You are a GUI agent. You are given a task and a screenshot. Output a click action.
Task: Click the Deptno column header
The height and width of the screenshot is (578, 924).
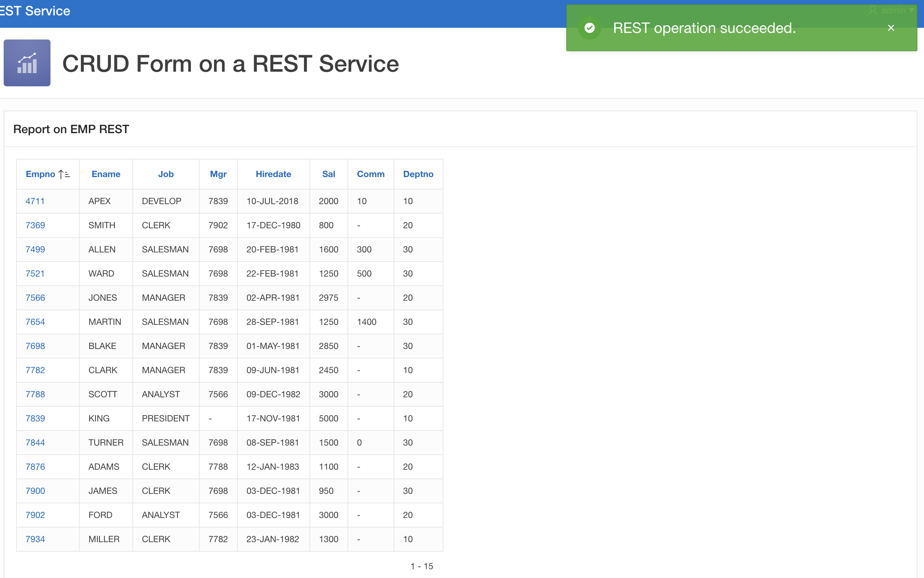418,174
